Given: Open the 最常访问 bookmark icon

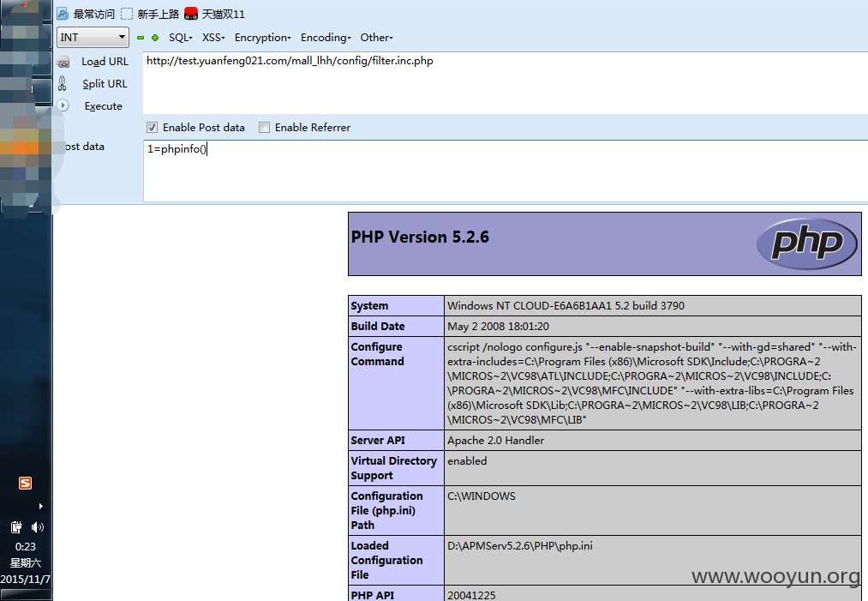Looking at the screenshot, I should click(63, 14).
